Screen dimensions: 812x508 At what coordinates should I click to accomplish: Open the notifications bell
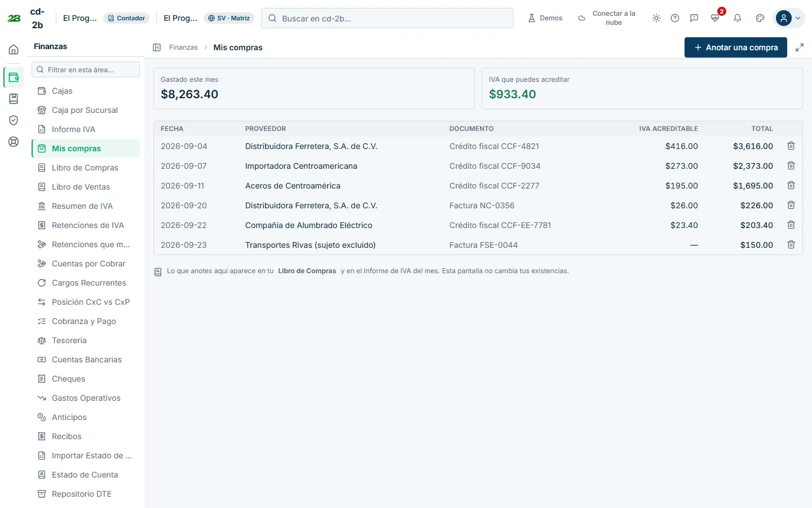[x=738, y=18]
